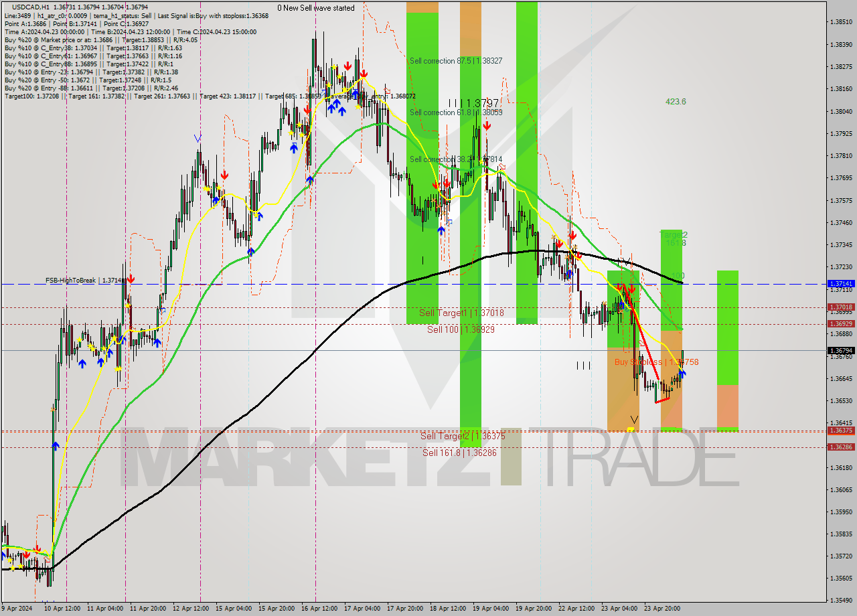Select the 'Sell 161.8 | 1.36286' label
857x616 pixels.
coord(459,453)
